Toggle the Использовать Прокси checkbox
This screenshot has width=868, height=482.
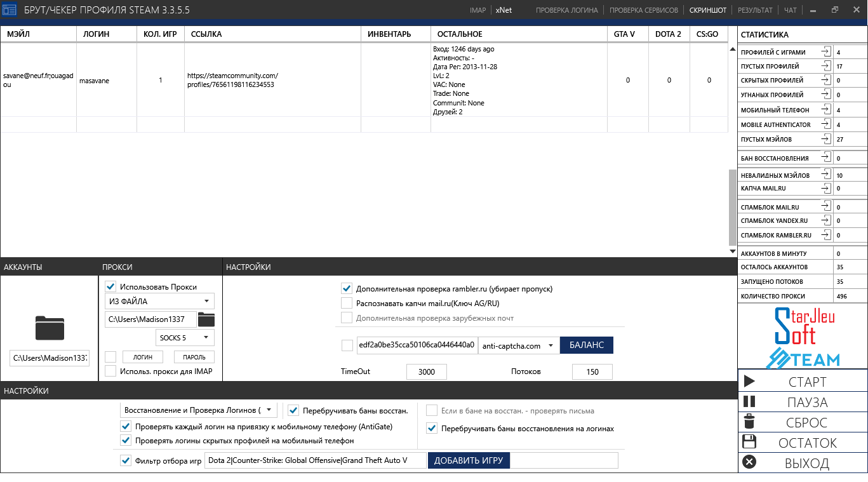(x=110, y=287)
